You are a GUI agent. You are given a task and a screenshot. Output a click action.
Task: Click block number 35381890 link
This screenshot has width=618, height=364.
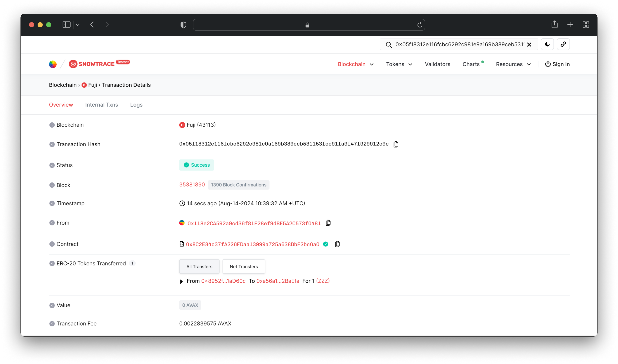pos(192,184)
